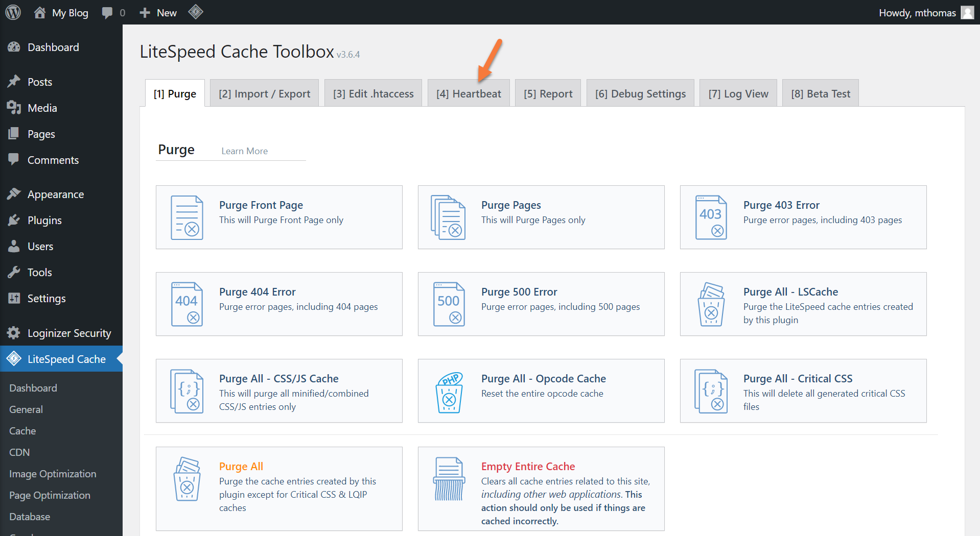Click the comments bubble icon in admin bar
The image size is (980, 536).
coord(107,13)
